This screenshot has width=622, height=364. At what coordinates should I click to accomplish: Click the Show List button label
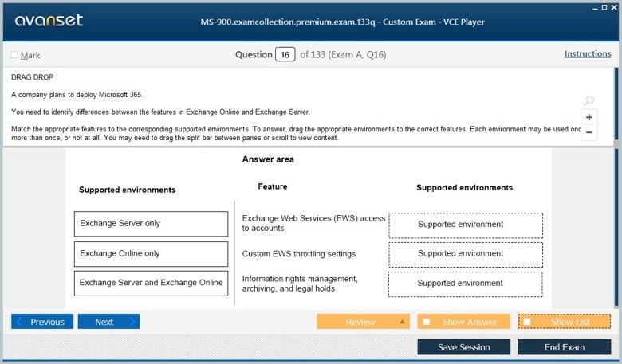pyautogui.click(x=570, y=322)
